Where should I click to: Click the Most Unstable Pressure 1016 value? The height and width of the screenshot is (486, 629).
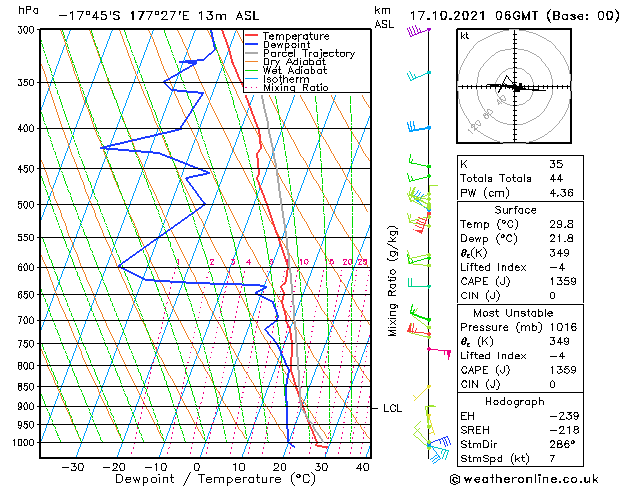coord(563,327)
